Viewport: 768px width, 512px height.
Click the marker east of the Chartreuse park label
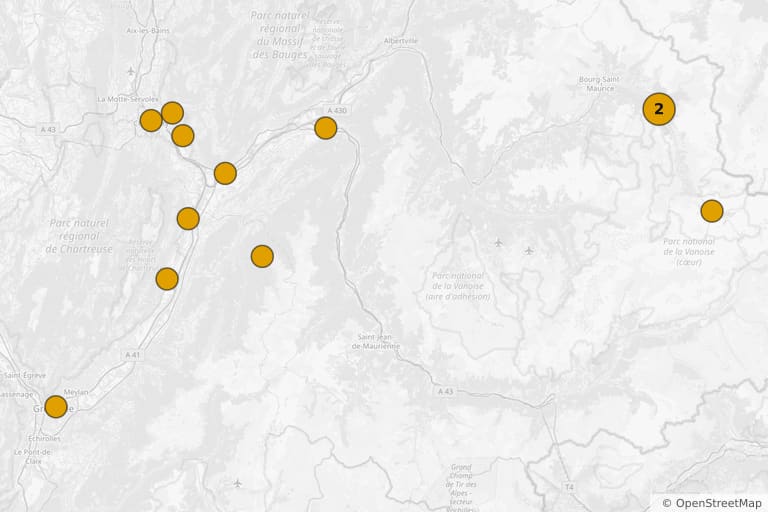pyautogui.click(x=188, y=219)
